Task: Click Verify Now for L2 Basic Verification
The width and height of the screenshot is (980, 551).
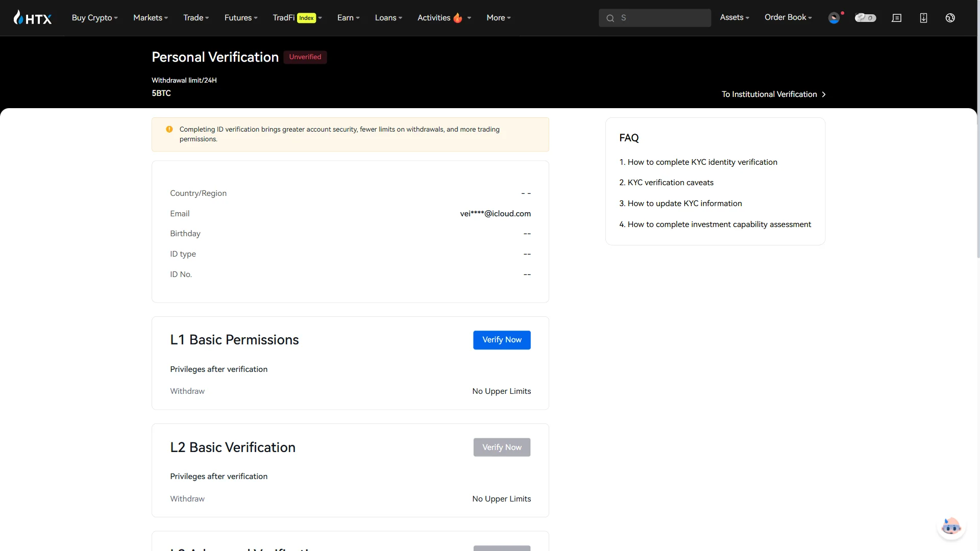Action: 502,447
